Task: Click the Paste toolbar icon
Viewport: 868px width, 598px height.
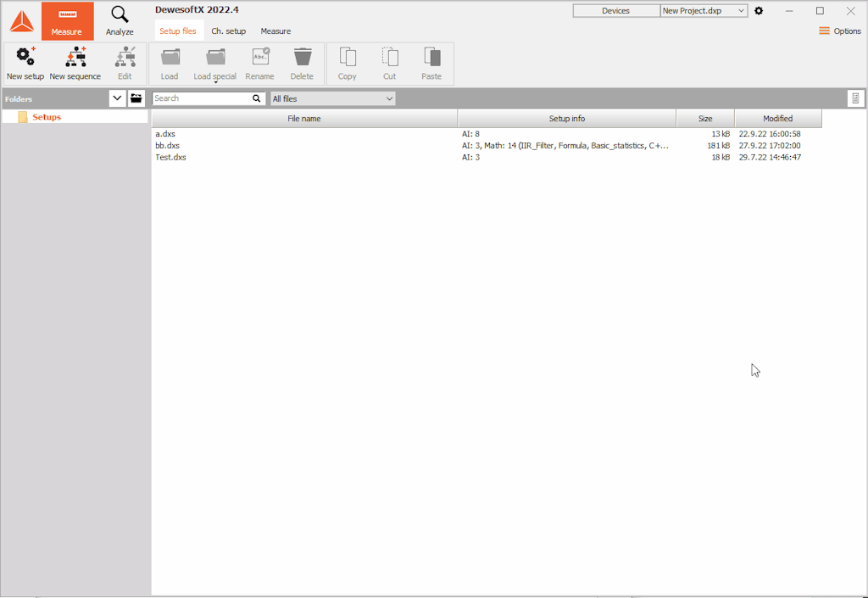Action: [431, 57]
